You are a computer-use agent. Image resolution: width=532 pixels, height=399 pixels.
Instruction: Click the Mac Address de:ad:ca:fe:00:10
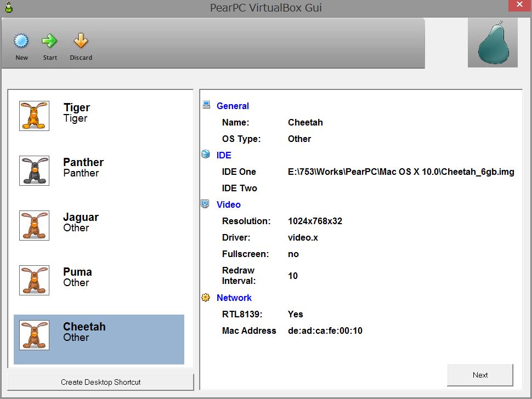[325, 330]
